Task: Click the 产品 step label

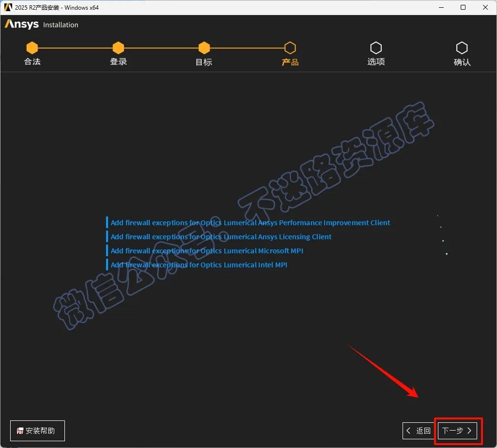Action: [290, 62]
